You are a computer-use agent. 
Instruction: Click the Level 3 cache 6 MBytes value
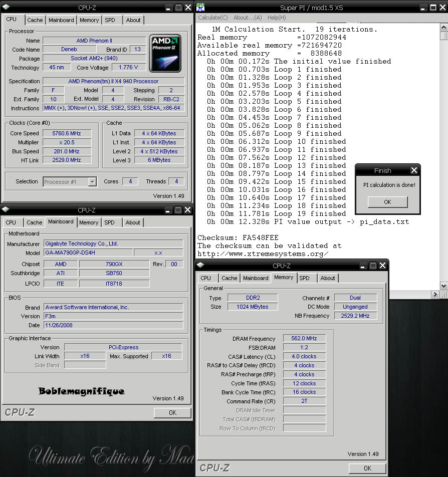[159, 160]
